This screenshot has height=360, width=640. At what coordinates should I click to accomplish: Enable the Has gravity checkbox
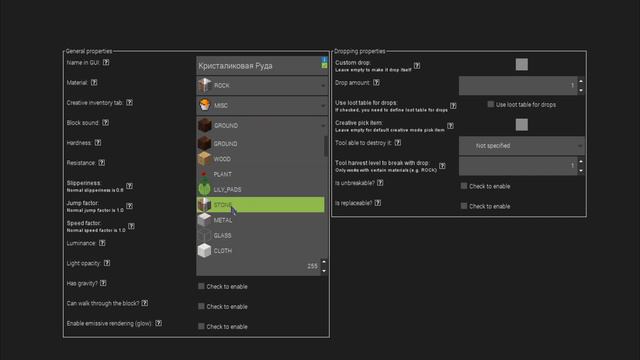point(201,286)
